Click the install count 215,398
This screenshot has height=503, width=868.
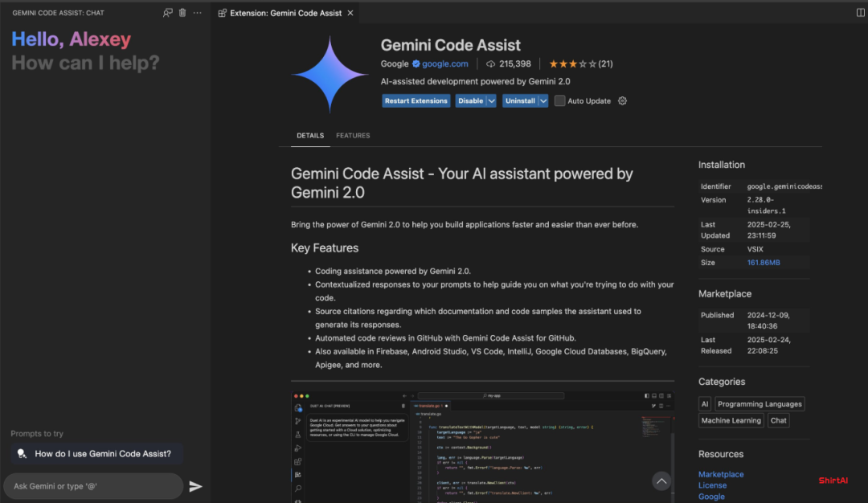tap(509, 63)
